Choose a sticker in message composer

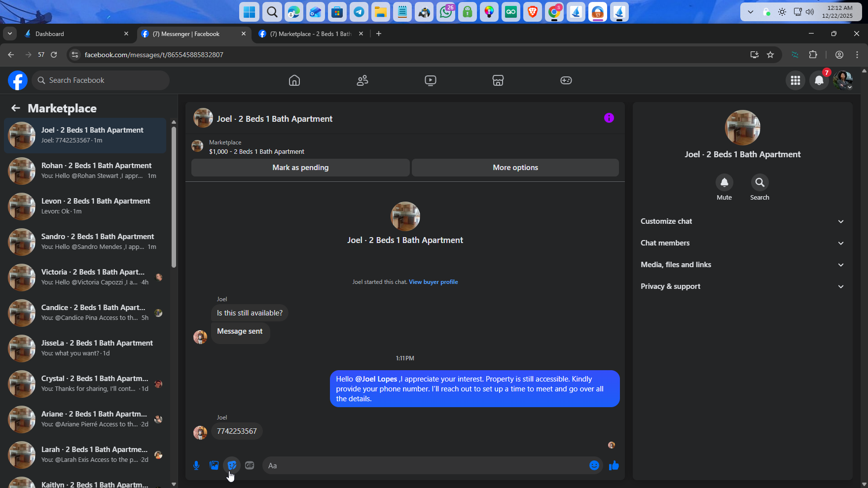pyautogui.click(x=232, y=465)
